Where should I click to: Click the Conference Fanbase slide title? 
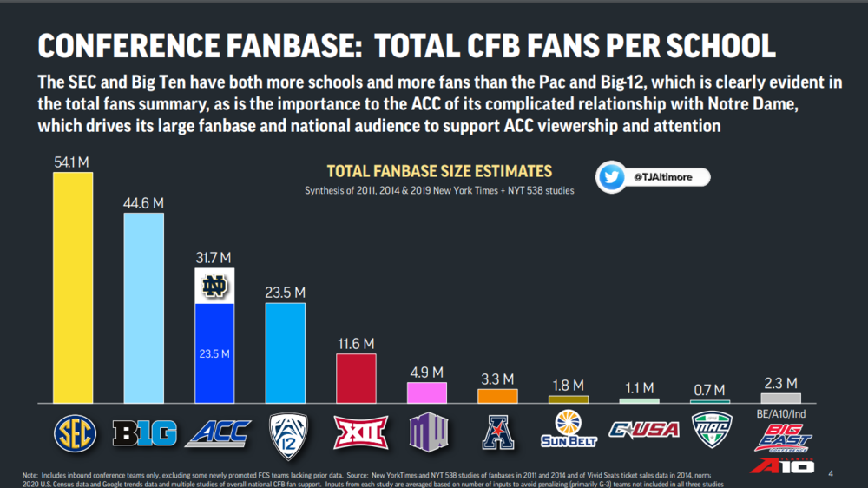[407, 47]
